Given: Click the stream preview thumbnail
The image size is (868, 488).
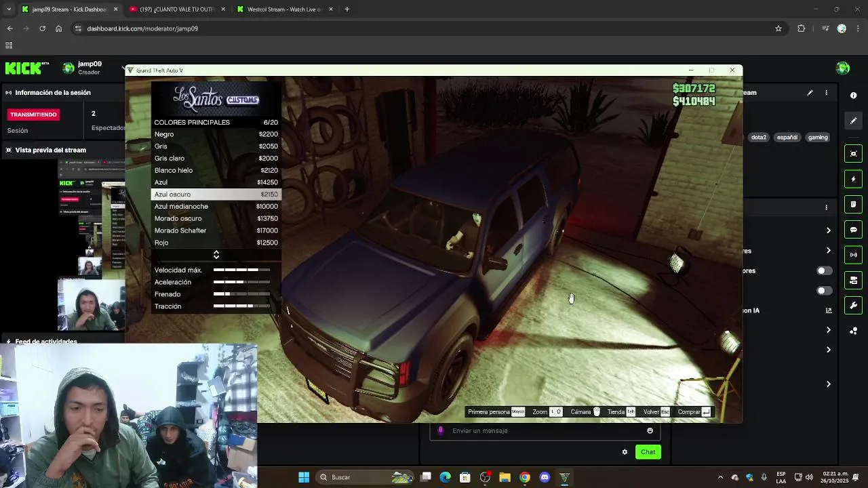Looking at the screenshot, I should (x=92, y=245).
